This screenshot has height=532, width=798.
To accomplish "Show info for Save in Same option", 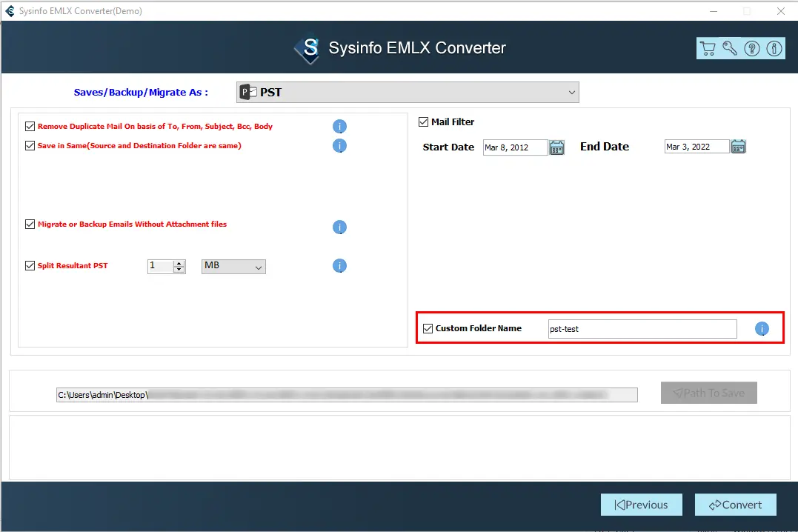I will coord(339,146).
